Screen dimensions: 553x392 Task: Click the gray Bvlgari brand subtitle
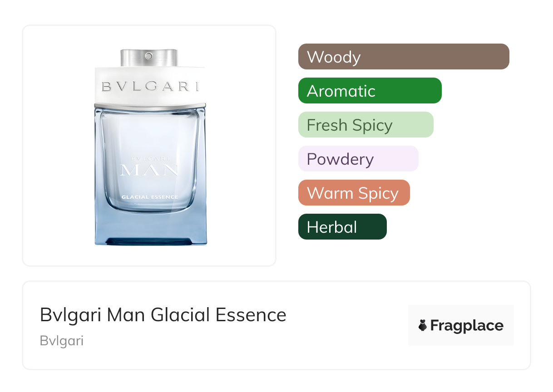pos(62,341)
